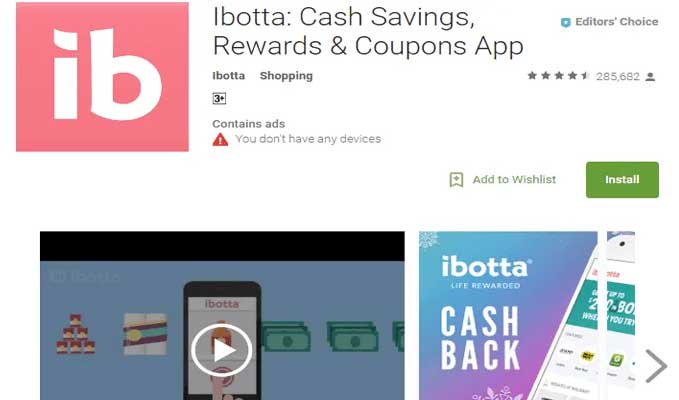Click the app title heading
This screenshot has width=679, height=400.
[368, 31]
